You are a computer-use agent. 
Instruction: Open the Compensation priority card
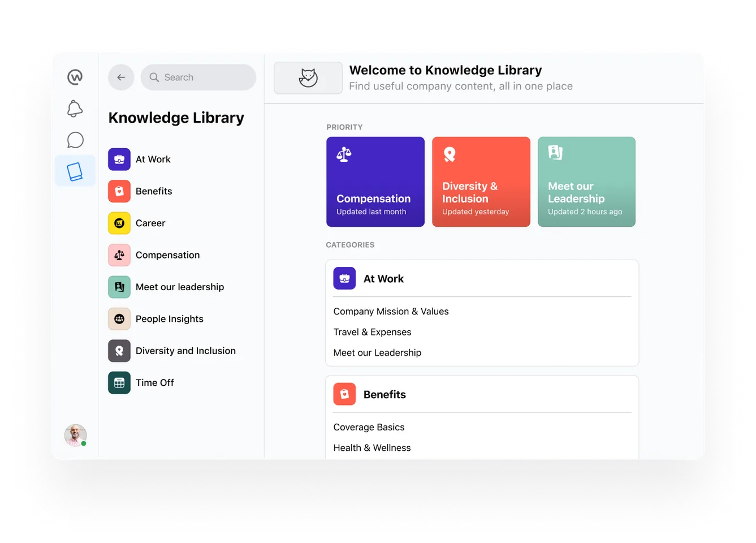375,182
